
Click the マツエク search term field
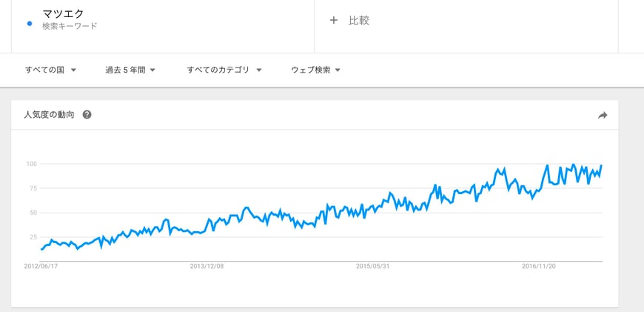pyautogui.click(x=64, y=13)
